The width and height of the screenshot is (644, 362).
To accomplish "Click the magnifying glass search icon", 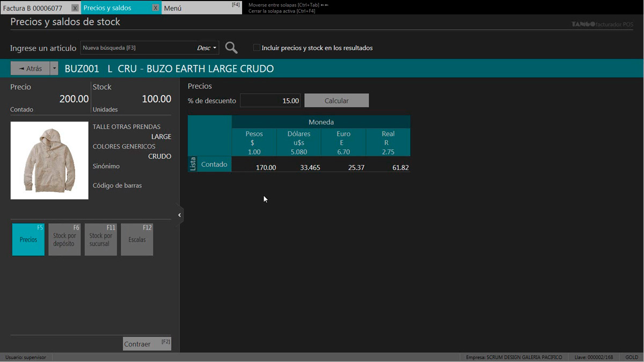I will coord(231,48).
